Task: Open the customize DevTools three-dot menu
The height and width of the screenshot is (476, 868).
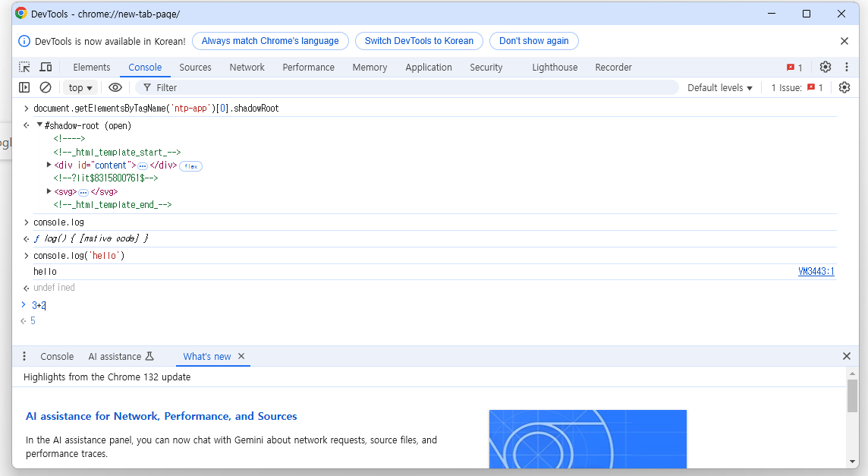Action: [847, 67]
